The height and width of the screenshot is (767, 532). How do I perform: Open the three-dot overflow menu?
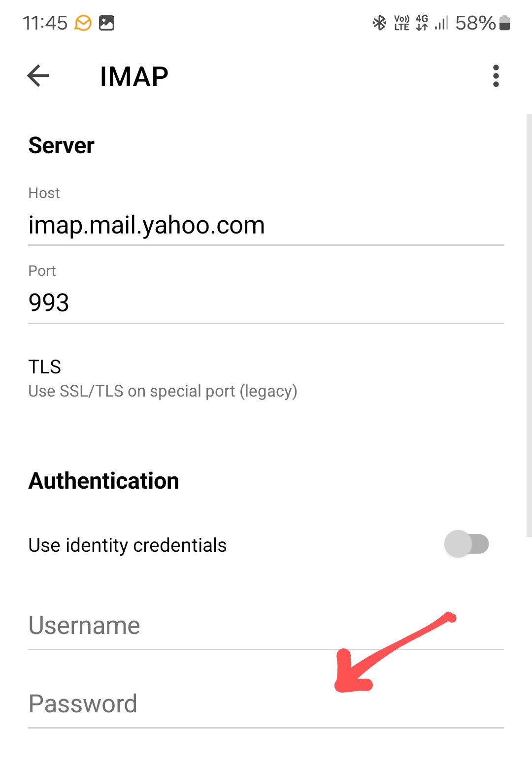(x=496, y=76)
